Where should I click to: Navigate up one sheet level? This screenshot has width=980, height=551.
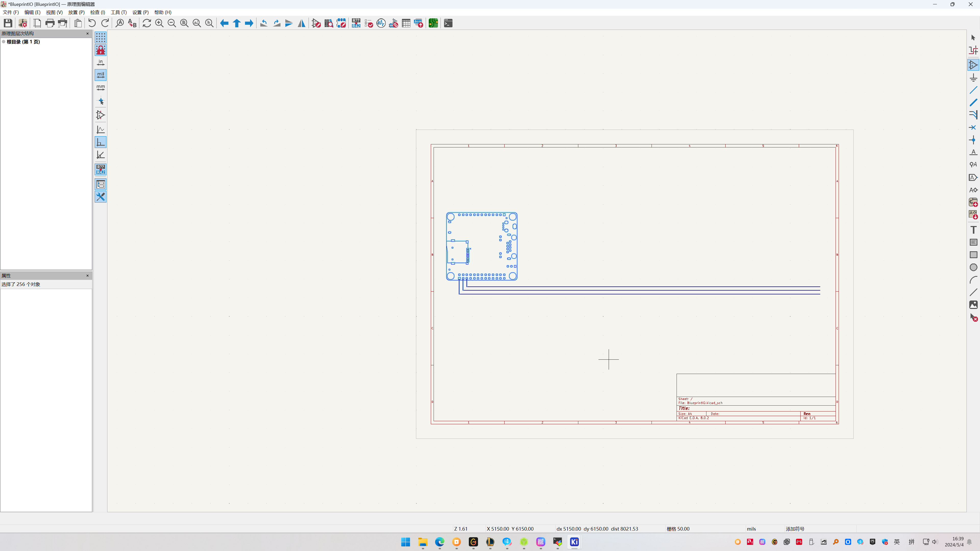click(237, 23)
